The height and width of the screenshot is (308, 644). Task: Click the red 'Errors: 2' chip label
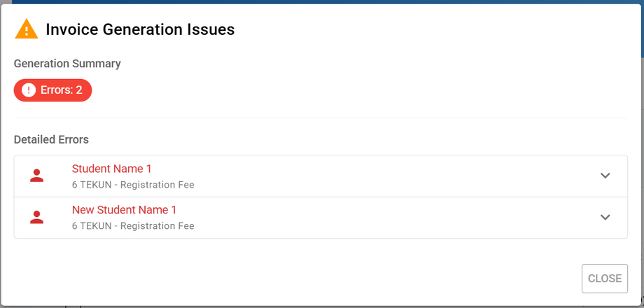point(62,90)
